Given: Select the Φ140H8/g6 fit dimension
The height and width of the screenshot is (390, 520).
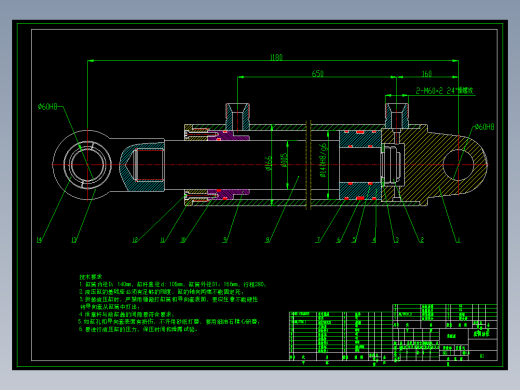Looking at the screenshot, I should click(x=323, y=160).
